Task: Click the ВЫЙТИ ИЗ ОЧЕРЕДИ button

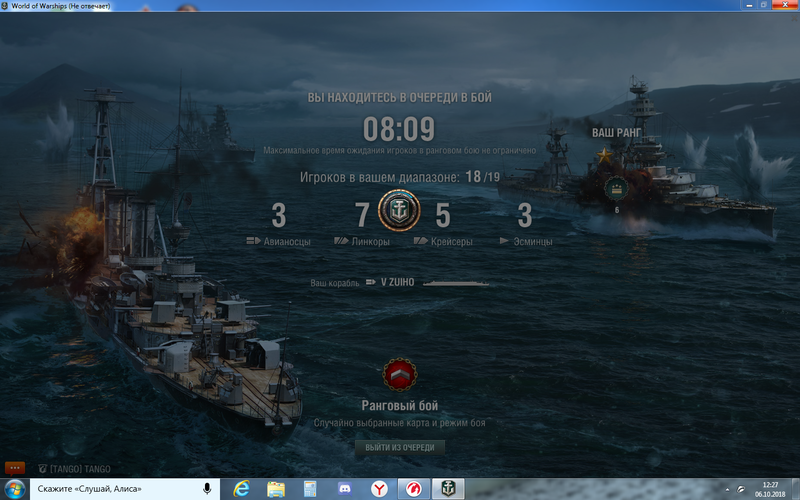Action: [x=399, y=447]
